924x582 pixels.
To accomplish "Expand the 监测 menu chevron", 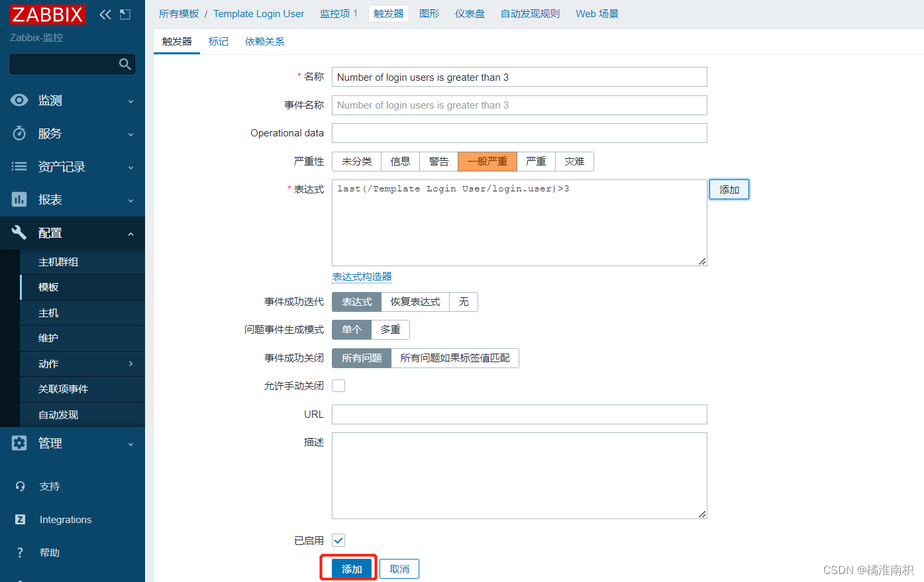I will [130, 101].
